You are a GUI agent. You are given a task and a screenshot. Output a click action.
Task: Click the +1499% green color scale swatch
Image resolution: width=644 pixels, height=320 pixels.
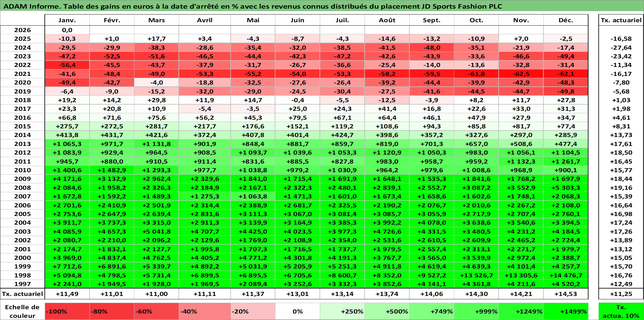point(566,311)
